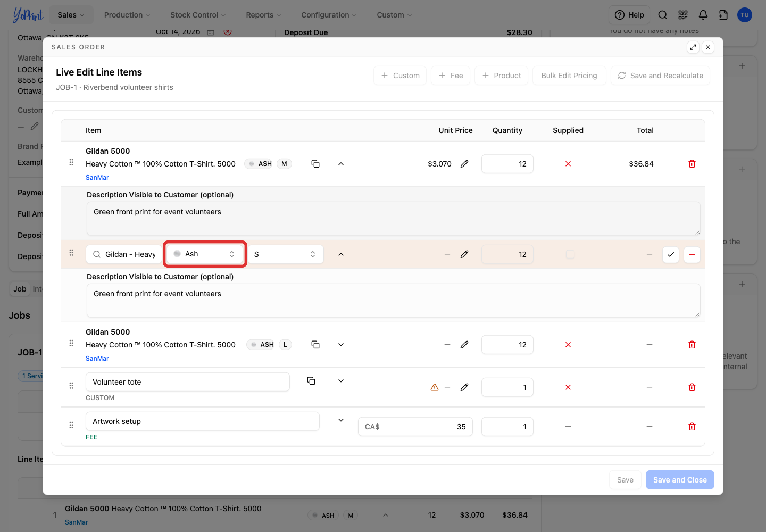The height and width of the screenshot is (532, 766).
Task: Click the warning icon on Volunteer tote
Action: tap(435, 387)
